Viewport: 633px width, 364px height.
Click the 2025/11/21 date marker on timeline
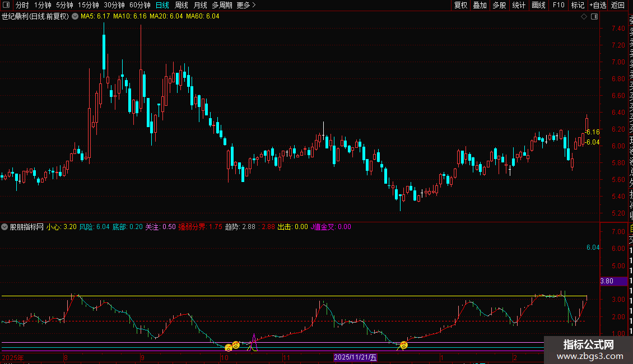[356, 357]
